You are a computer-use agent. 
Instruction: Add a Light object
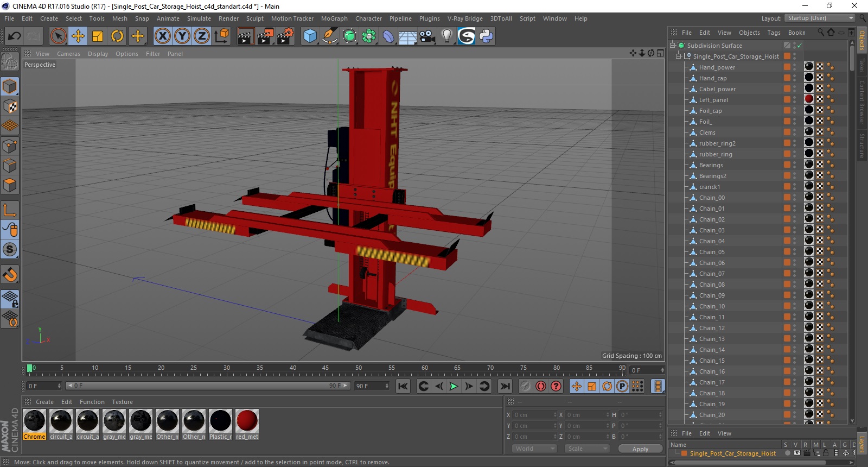pyautogui.click(x=447, y=36)
